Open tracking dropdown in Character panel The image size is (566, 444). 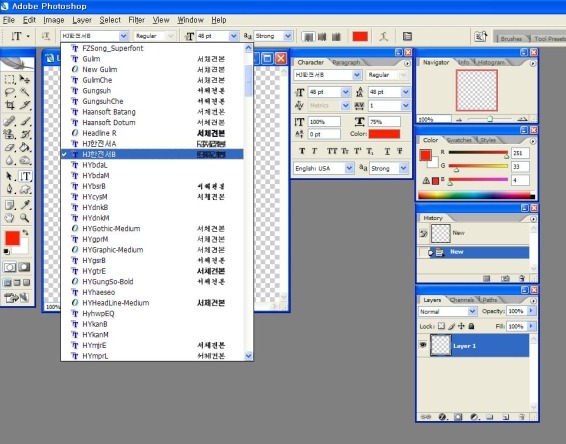[x=406, y=105]
